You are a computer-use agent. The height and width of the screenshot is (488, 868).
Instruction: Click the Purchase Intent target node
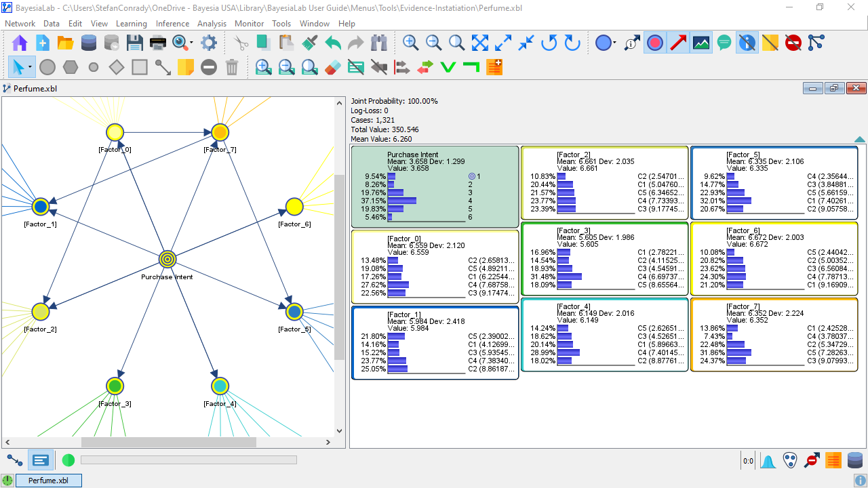tap(167, 259)
